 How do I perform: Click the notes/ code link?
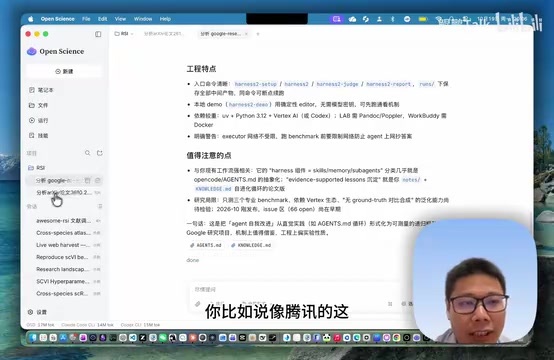pos(411,180)
